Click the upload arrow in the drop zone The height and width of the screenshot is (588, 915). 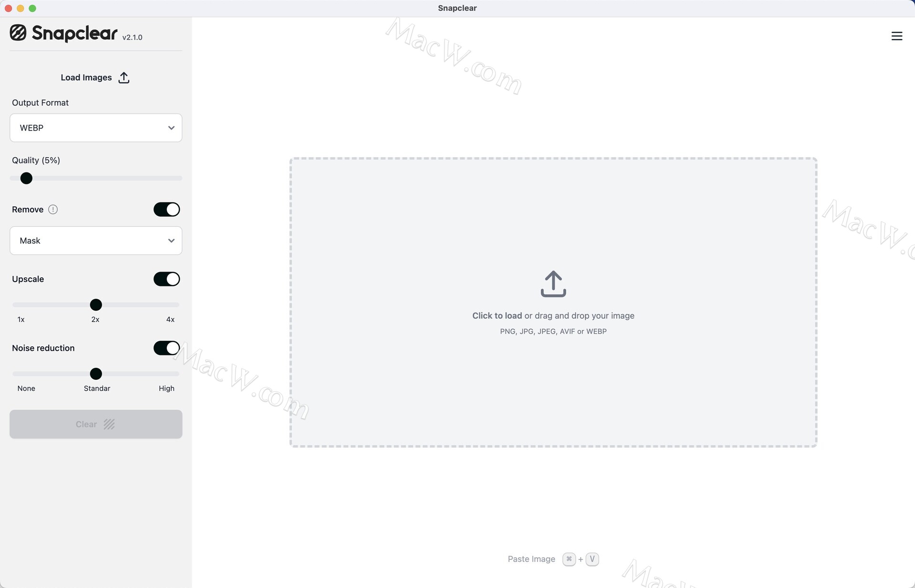click(553, 284)
